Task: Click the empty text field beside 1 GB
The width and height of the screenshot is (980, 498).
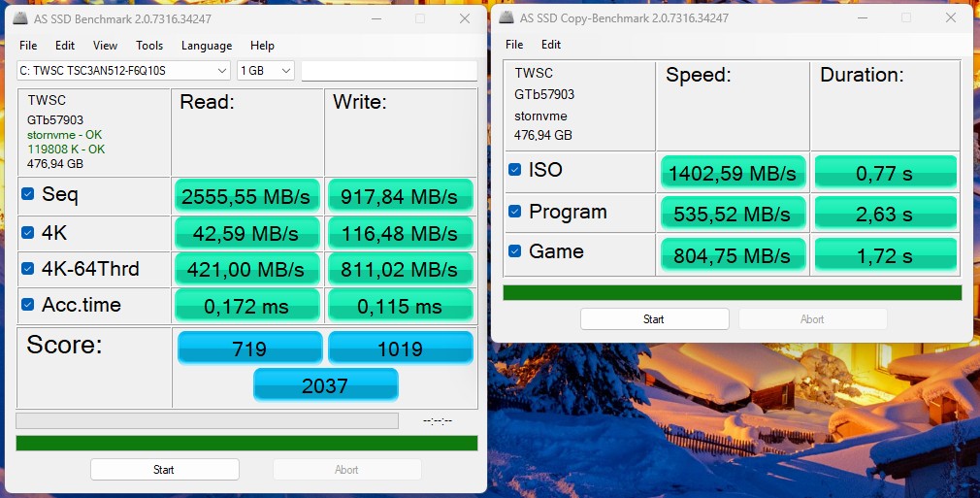Action: point(388,71)
